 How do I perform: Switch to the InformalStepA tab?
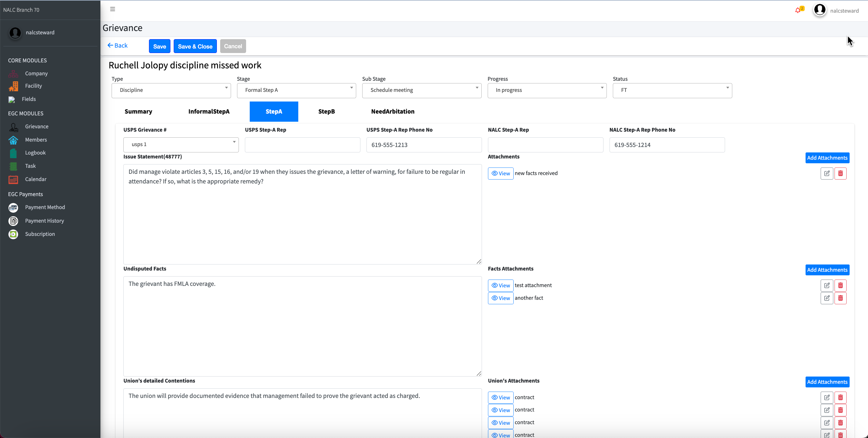coord(209,111)
